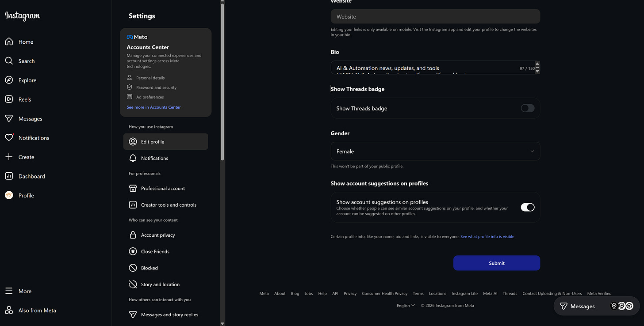The image size is (644, 326).
Task: Click Personal details person icon
Action: [130, 77]
